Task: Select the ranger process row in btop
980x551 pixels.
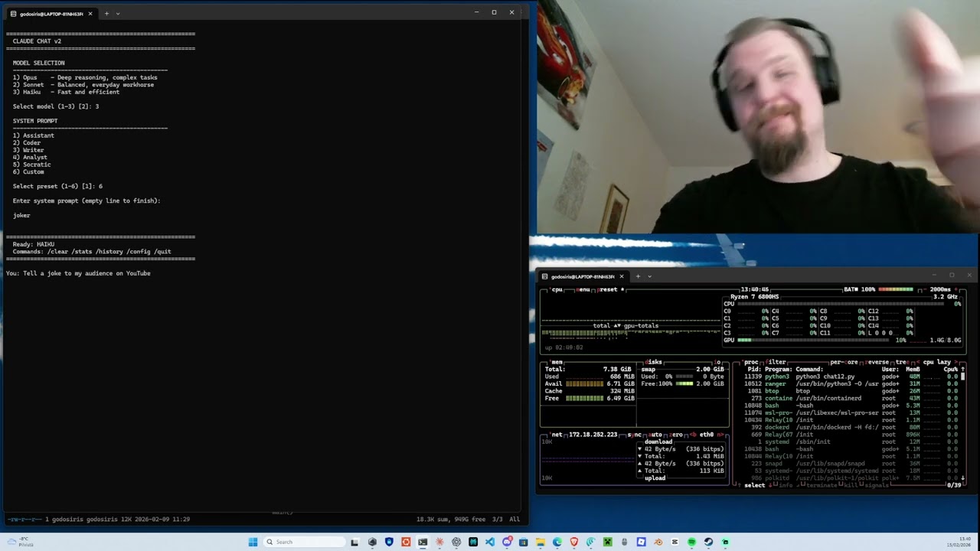Action: 851,383
